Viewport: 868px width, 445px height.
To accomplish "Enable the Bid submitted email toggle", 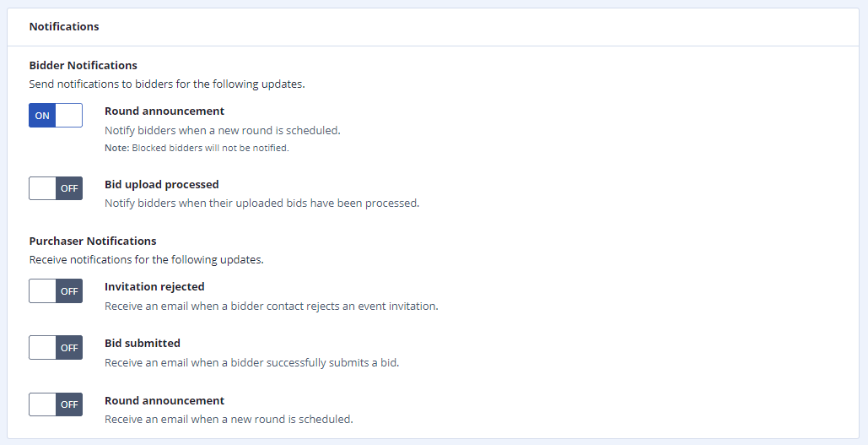I will click(56, 347).
